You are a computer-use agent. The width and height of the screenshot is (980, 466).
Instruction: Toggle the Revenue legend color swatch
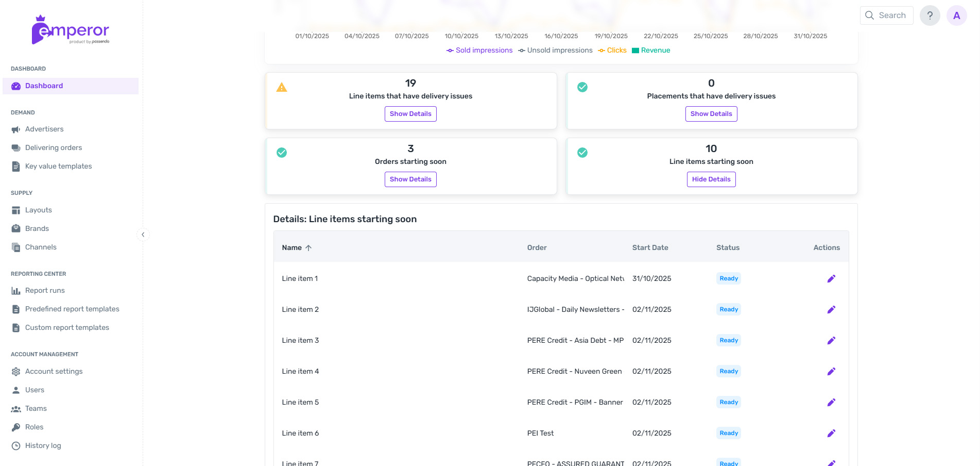(x=635, y=51)
